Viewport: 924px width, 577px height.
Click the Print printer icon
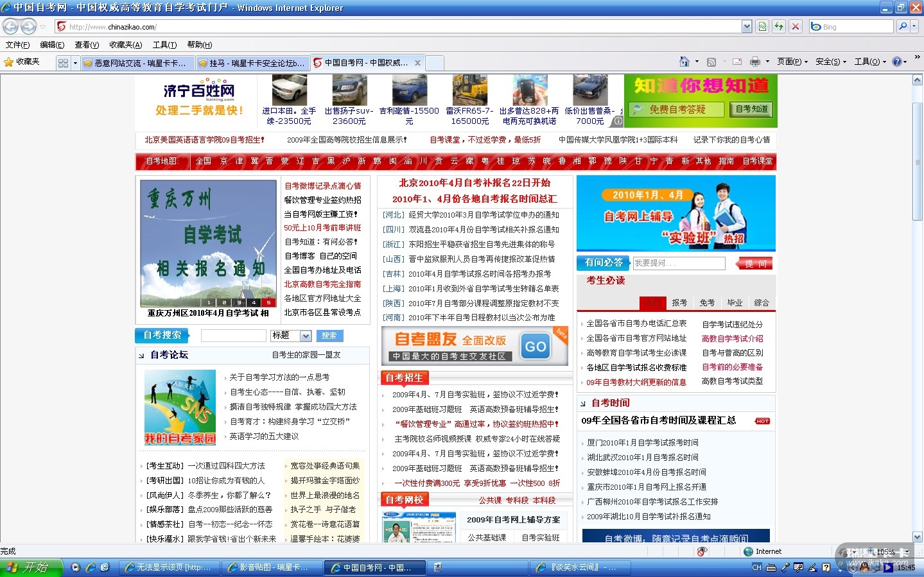[755, 62]
